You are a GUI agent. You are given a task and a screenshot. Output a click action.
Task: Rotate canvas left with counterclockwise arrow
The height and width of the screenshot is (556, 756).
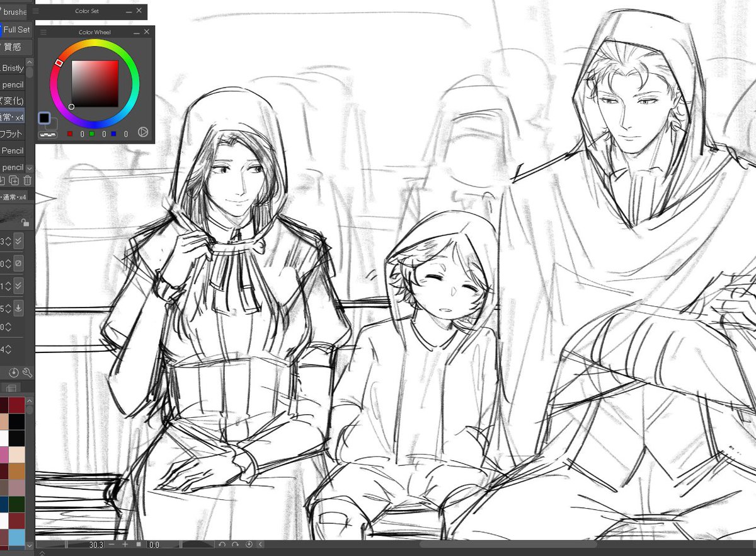click(x=222, y=544)
